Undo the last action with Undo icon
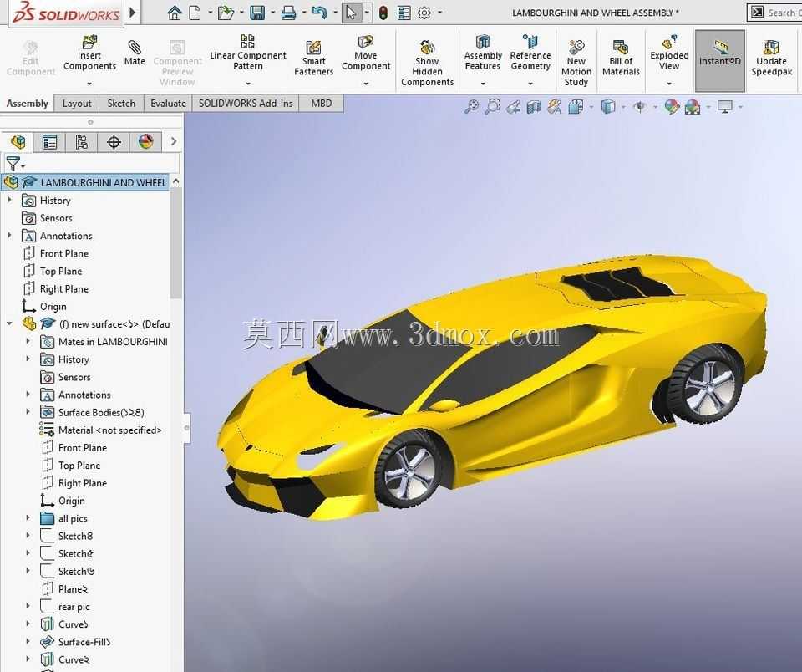Image resolution: width=802 pixels, height=672 pixels. point(320,13)
